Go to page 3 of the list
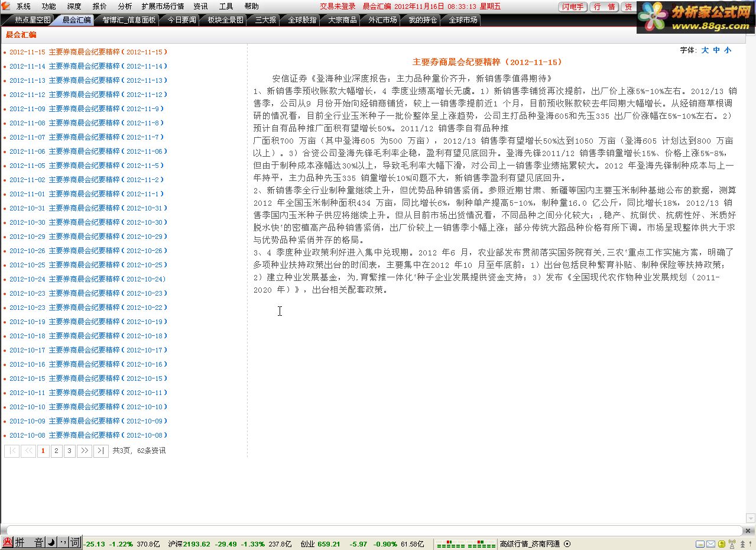 click(x=70, y=451)
